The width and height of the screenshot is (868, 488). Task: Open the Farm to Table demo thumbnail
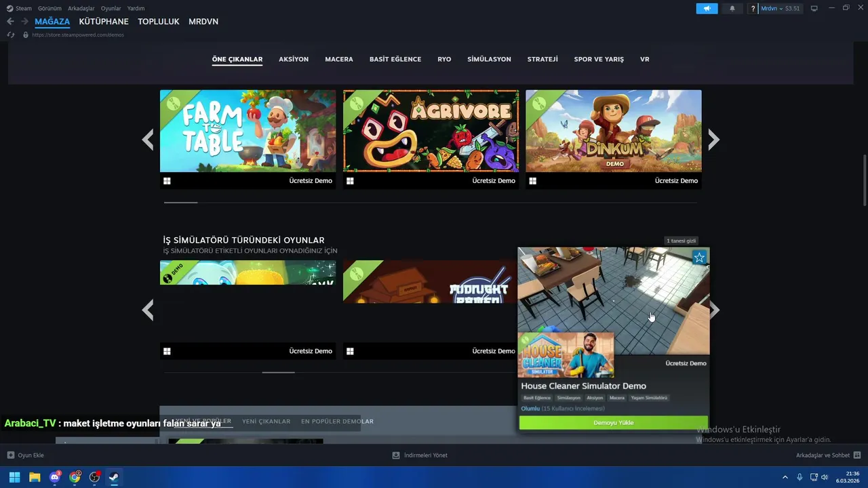click(x=248, y=131)
